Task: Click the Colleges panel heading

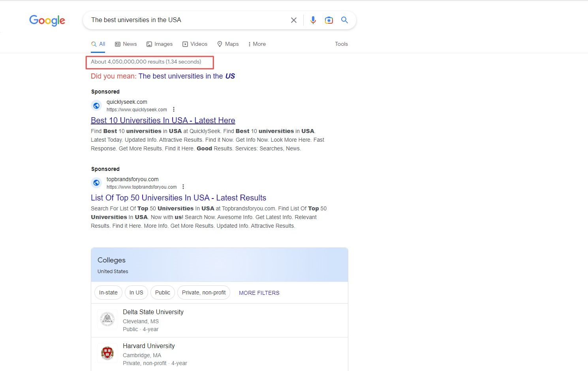Action: (111, 260)
